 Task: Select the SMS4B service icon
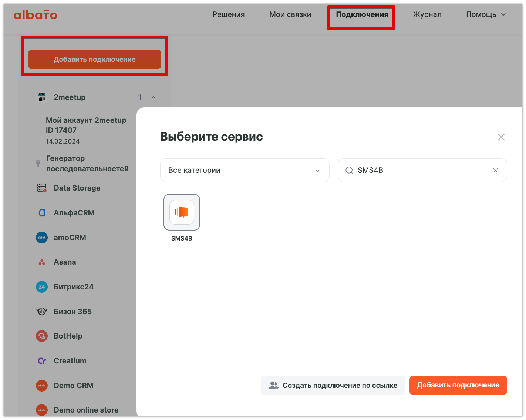tap(182, 212)
